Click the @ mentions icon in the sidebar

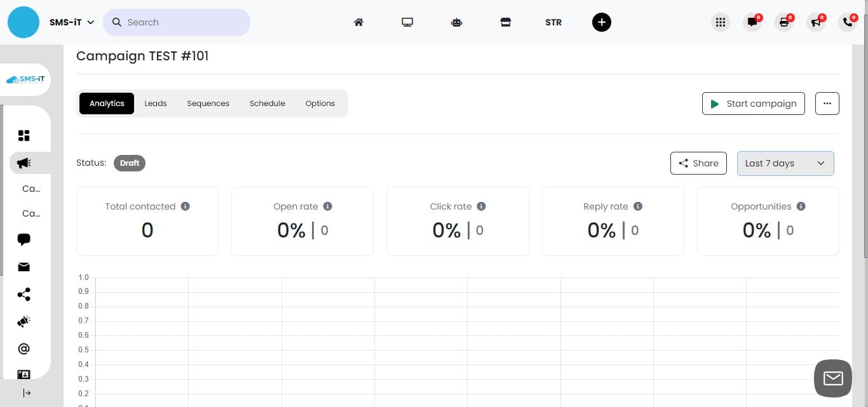24,348
